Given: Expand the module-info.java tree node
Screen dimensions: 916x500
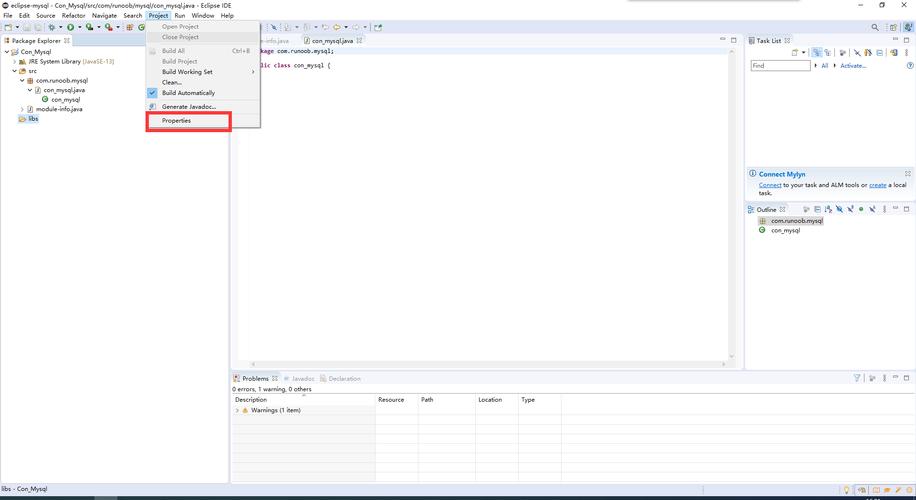Looking at the screenshot, I should tap(22, 109).
